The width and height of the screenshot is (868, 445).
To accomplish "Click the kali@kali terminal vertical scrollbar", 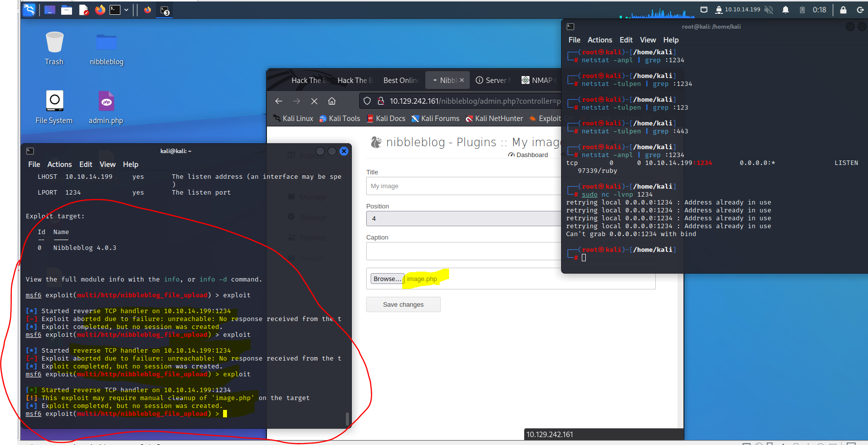I will pos(347,419).
